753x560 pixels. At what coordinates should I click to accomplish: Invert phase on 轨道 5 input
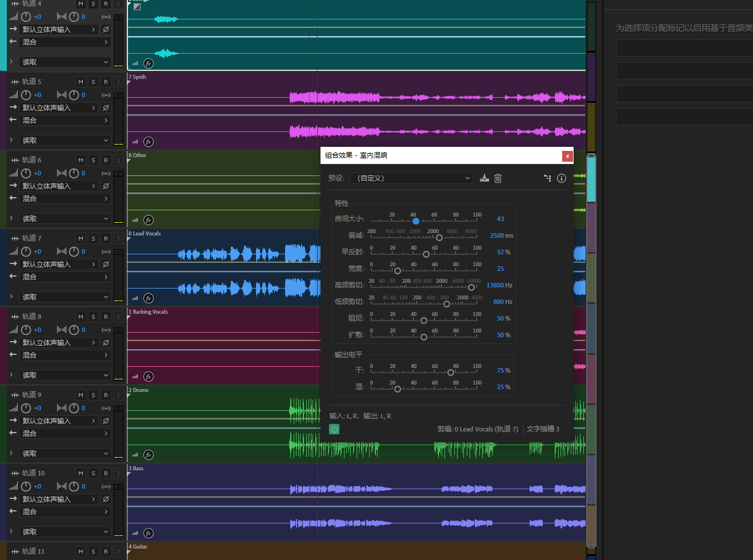(x=106, y=107)
